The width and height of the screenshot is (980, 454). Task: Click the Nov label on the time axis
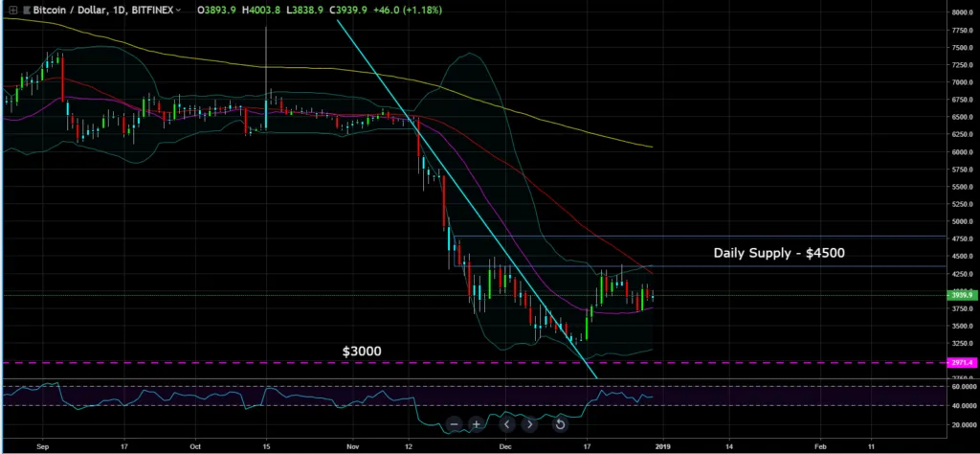click(353, 447)
